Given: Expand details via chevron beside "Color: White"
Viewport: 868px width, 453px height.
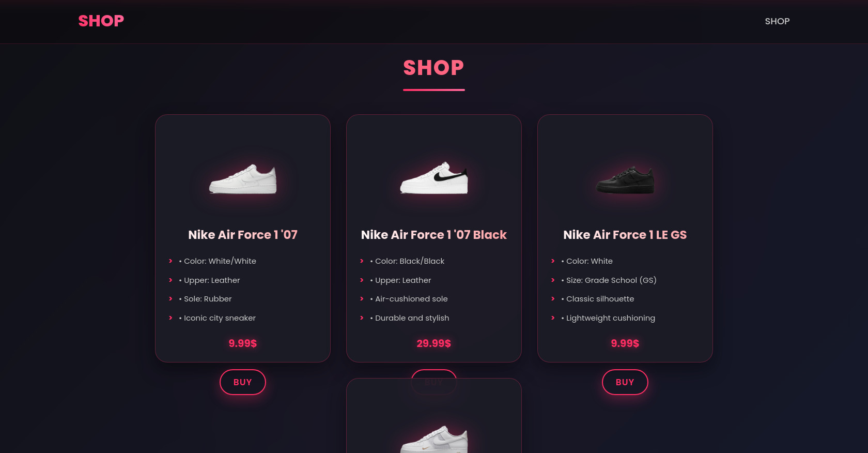Looking at the screenshot, I should click(x=553, y=261).
